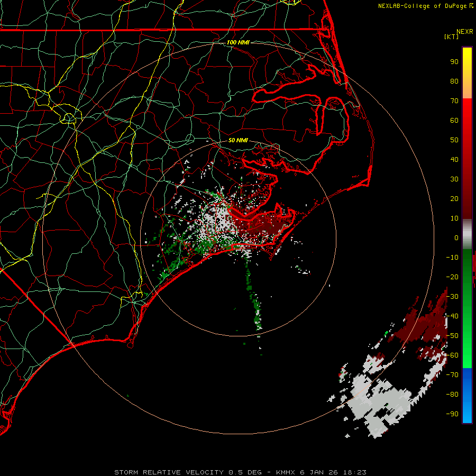Screen dimensions: 476x476
Task: Click the 90 value on the velocity scale
Action: pos(454,62)
